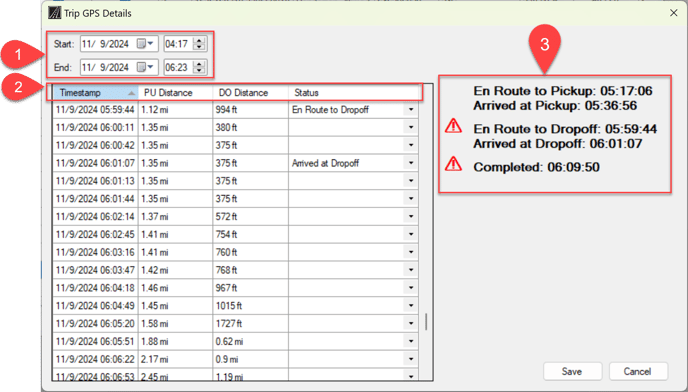The height and width of the screenshot is (392, 688).
Task: Open status dropdown for 06:04:18 row
Action: click(x=411, y=288)
